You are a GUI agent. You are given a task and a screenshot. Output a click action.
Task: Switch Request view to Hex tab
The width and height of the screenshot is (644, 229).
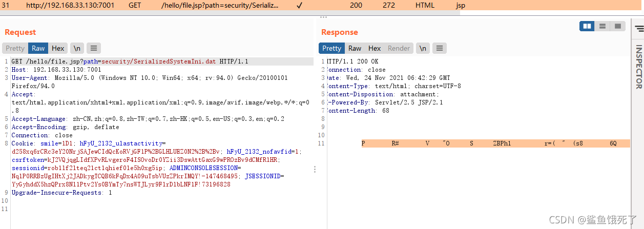[58, 48]
